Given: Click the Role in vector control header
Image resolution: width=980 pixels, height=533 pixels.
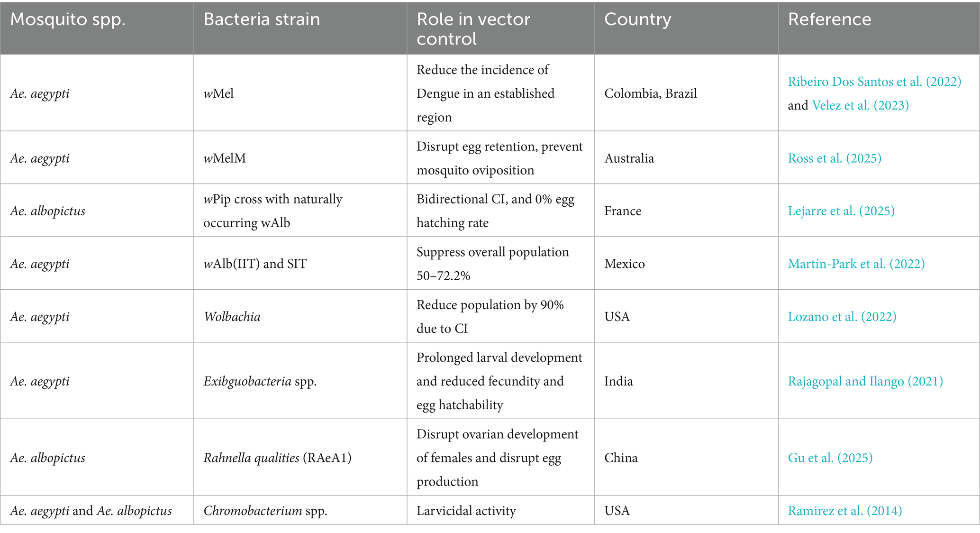Looking at the screenshot, I should 473,28.
